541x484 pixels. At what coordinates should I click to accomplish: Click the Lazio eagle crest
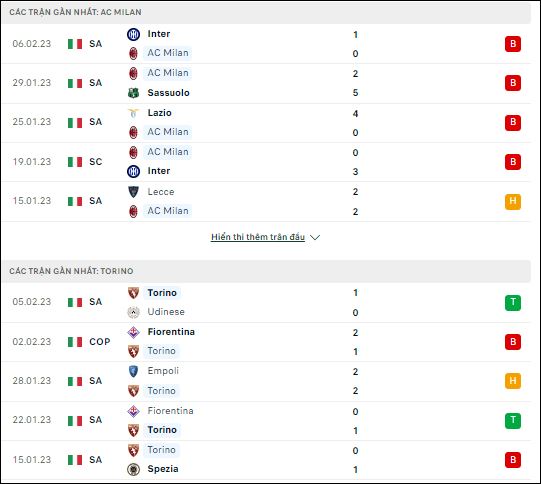pyautogui.click(x=133, y=113)
